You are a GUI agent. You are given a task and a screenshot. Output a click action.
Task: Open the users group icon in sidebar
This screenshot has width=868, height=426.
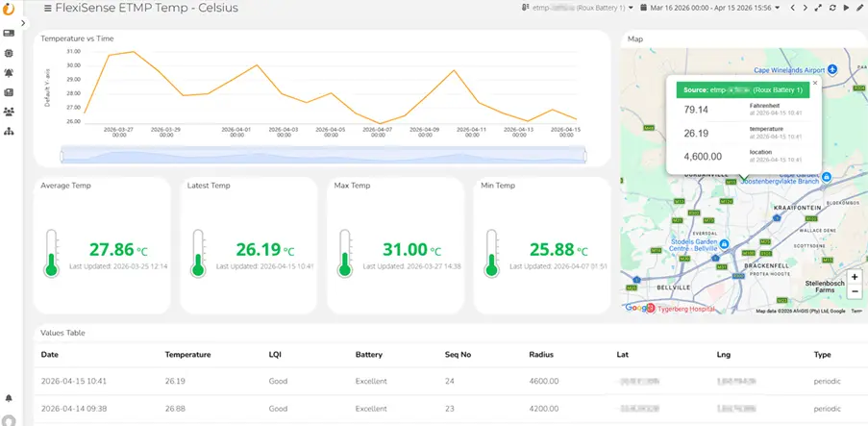click(9, 112)
